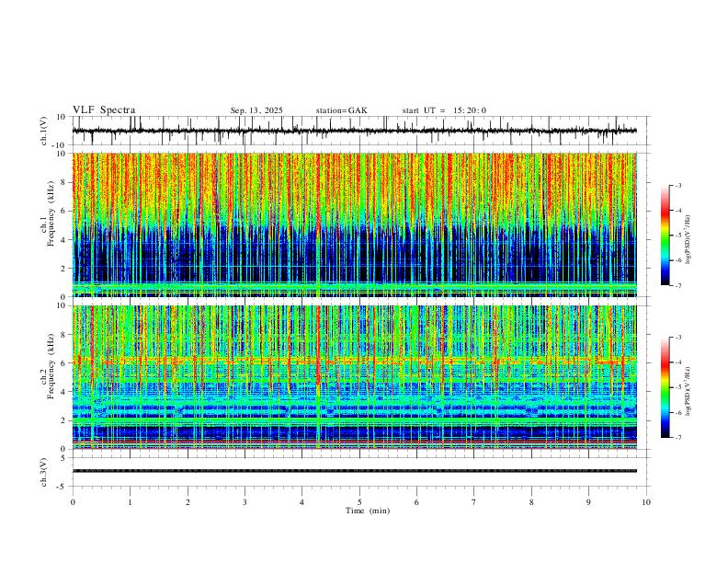Click the "-3" tick on upper colorbar

click(678, 185)
